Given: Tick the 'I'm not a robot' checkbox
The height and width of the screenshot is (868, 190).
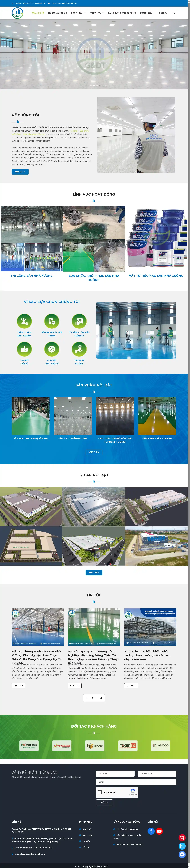Looking at the screenshot, I should (100, 792).
